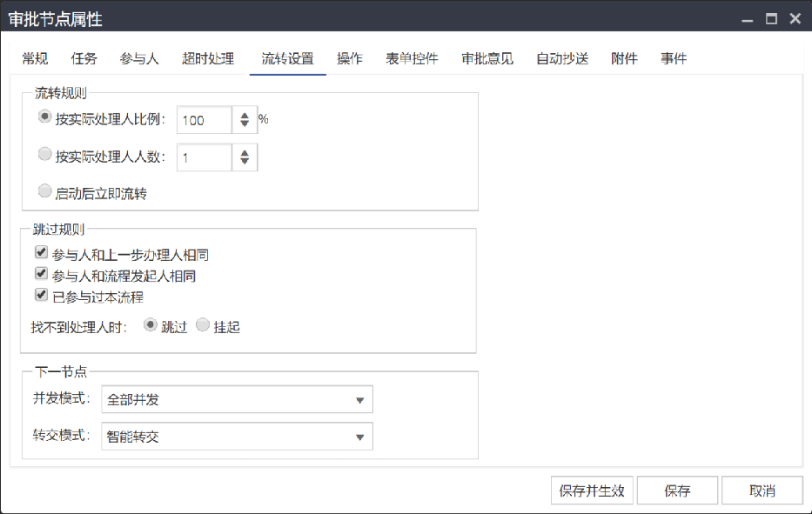Image resolution: width=812 pixels, height=514 pixels.
Task: Minimize the 审批节点属性 dialog window
Action: 748,19
